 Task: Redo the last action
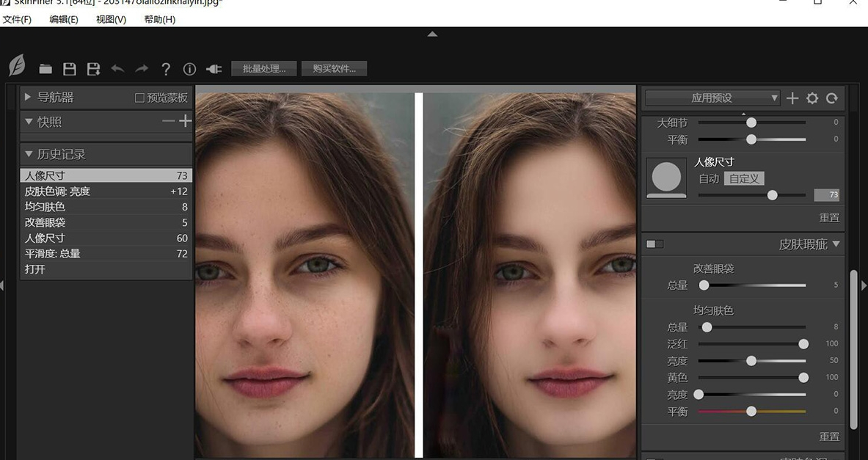tap(142, 69)
